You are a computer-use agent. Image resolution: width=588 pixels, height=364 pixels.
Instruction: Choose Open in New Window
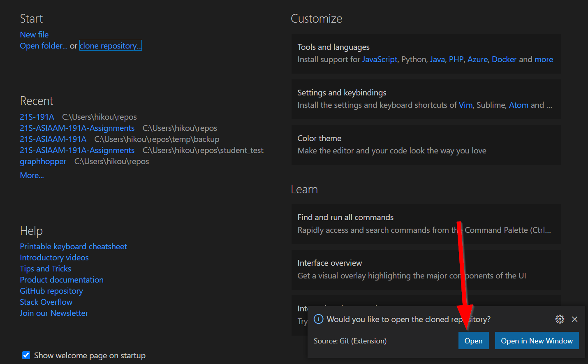[537, 341]
